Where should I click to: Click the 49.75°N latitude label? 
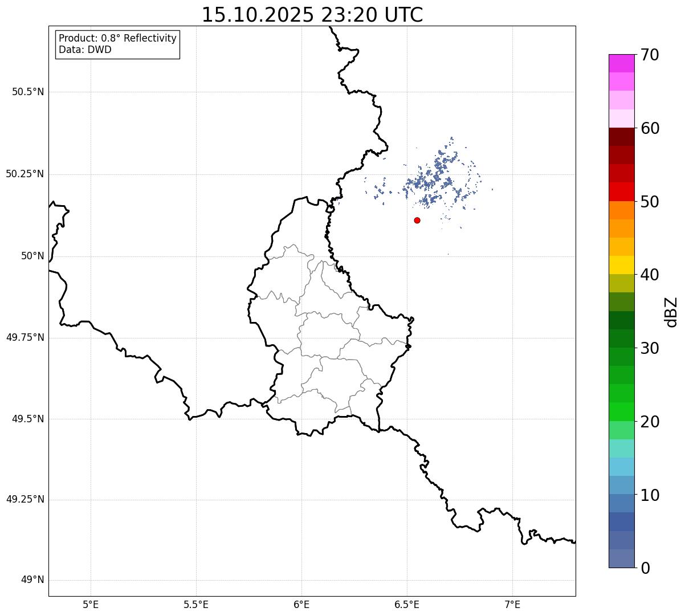[25, 337]
